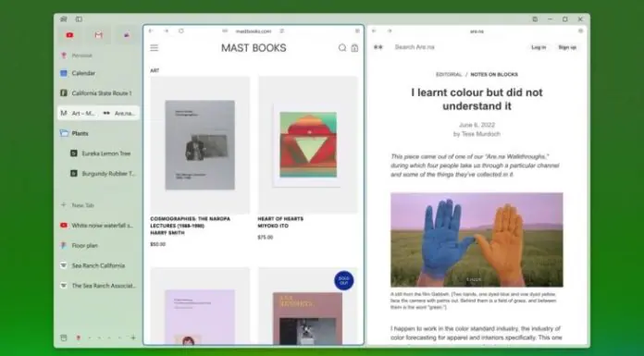
Task: Focus the Art – Mast Books split tab
Action: (78, 114)
